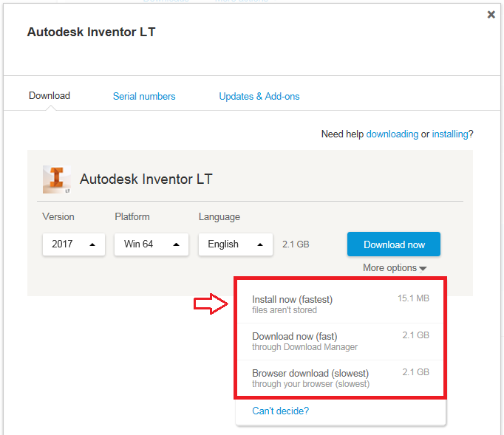
Task: Click the Download now blue button
Action: 394,244
